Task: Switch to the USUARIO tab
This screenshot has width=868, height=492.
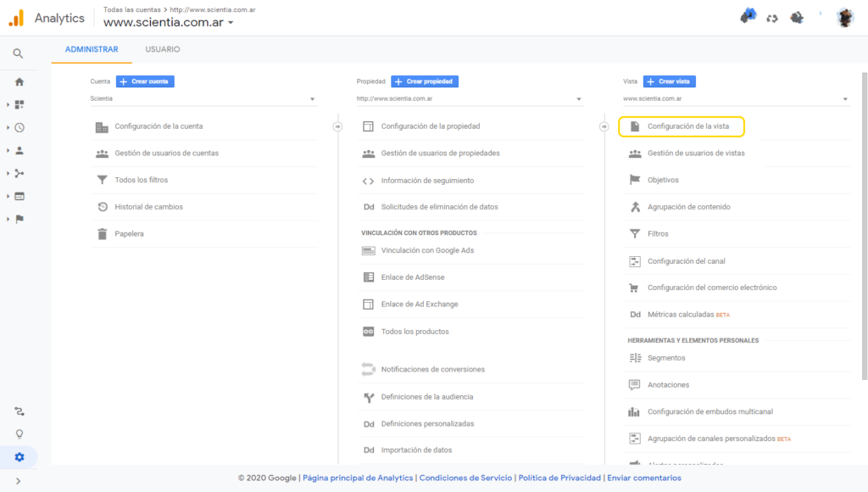Action: [161, 49]
